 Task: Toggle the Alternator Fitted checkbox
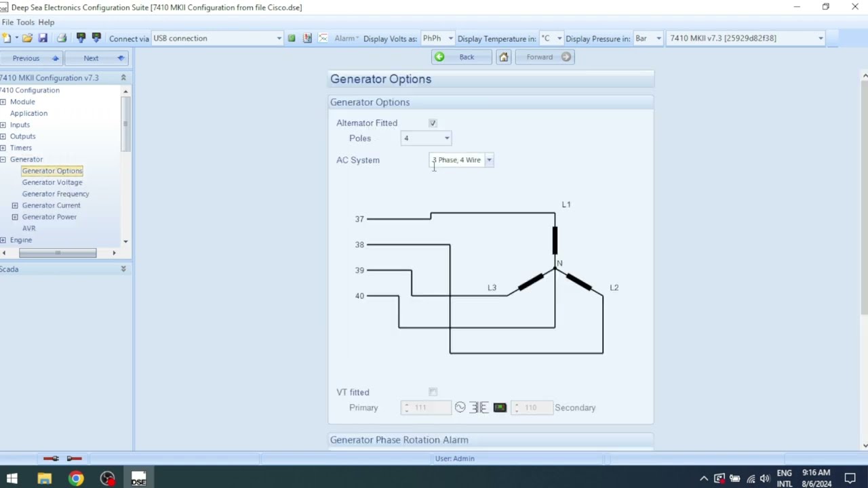pos(433,123)
